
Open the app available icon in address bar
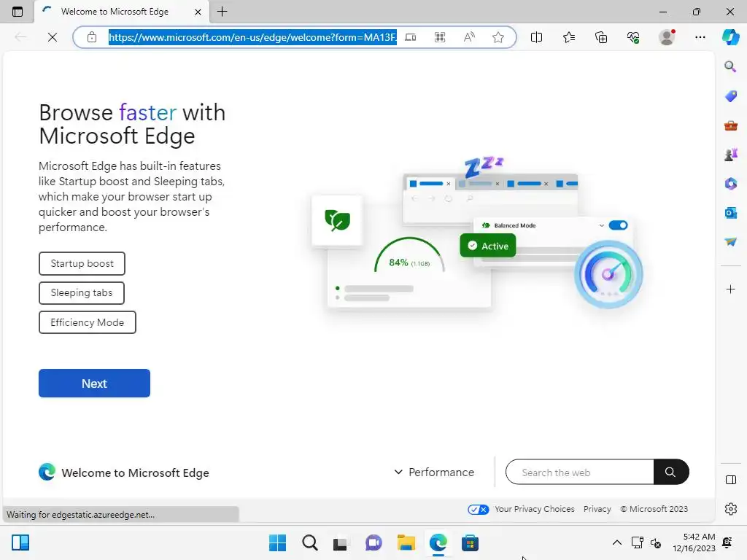point(410,37)
